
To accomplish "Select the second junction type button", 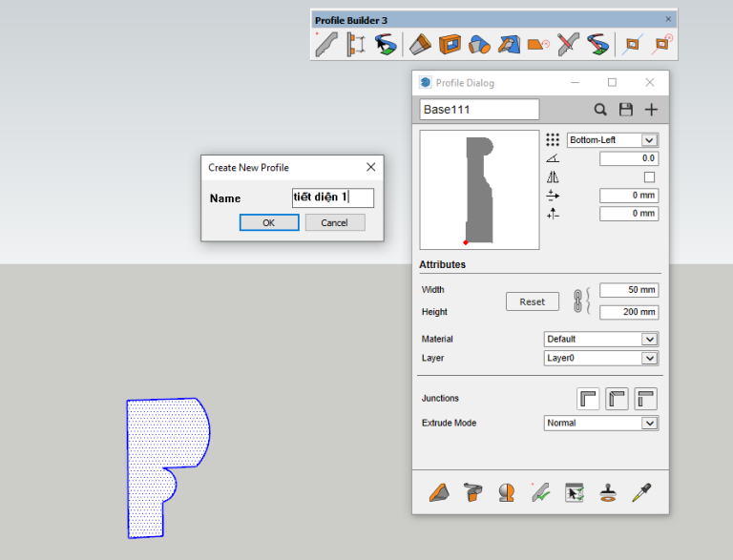I will pyautogui.click(x=617, y=399).
